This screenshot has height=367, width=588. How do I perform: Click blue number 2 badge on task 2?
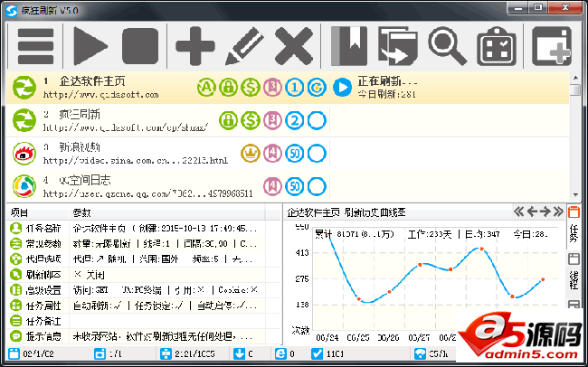pyautogui.click(x=294, y=120)
